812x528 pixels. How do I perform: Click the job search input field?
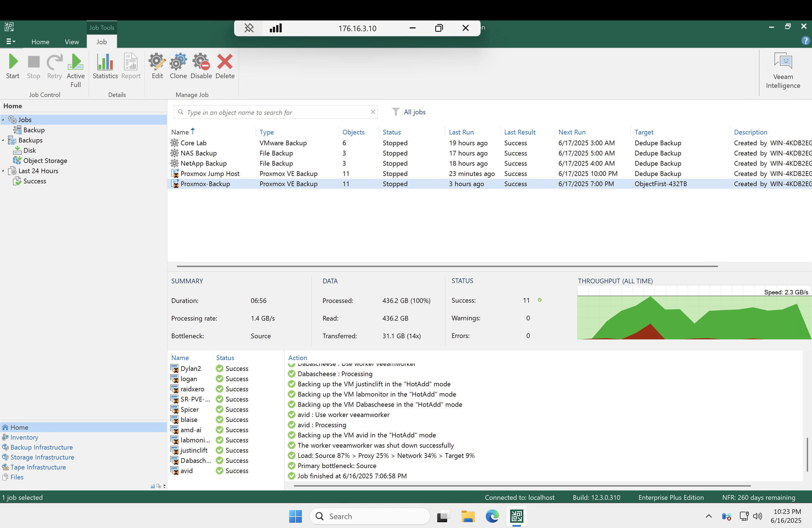click(x=276, y=112)
